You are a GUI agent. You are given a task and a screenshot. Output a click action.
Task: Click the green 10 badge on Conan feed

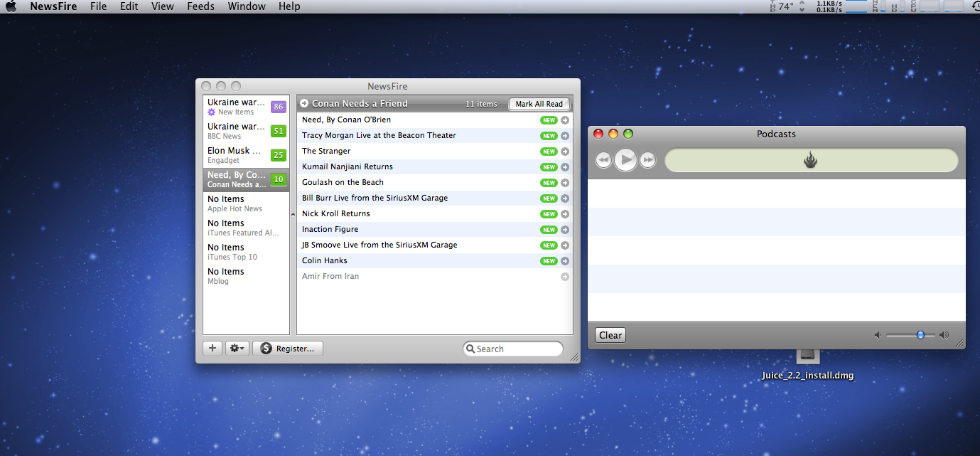[279, 179]
